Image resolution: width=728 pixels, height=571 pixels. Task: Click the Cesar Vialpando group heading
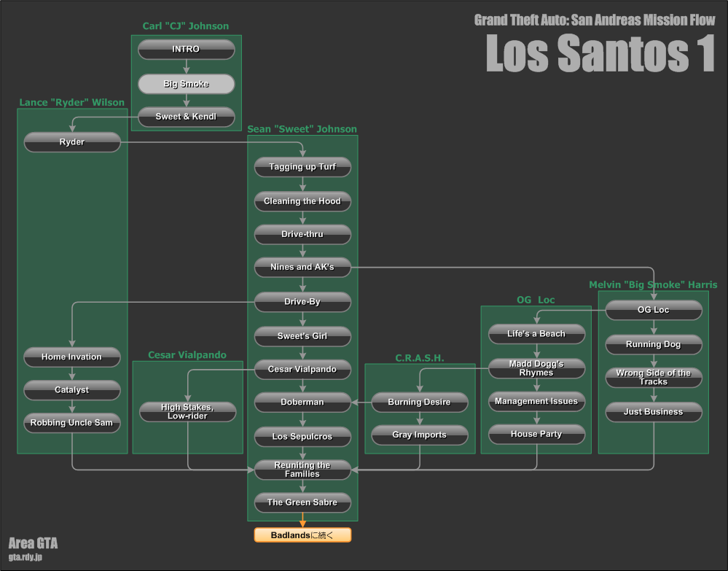187,355
